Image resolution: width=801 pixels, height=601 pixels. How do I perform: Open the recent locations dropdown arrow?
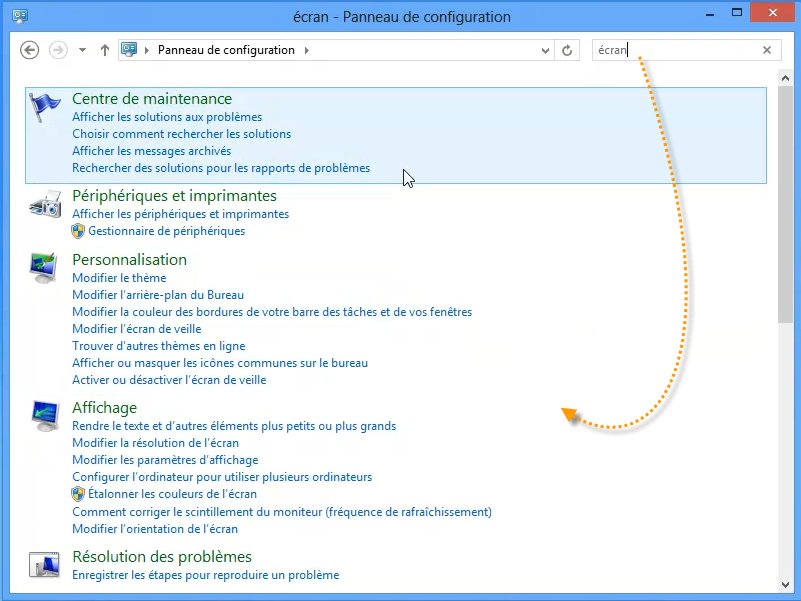82,50
